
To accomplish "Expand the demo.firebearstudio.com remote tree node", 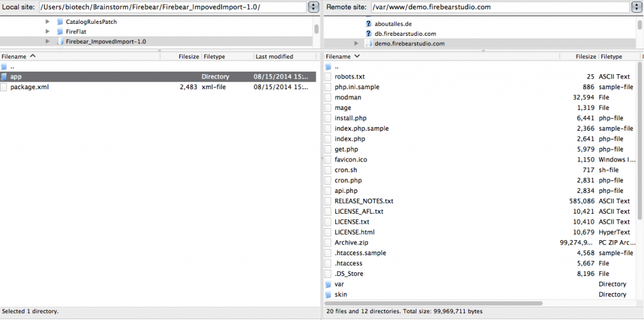I will point(356,43).
